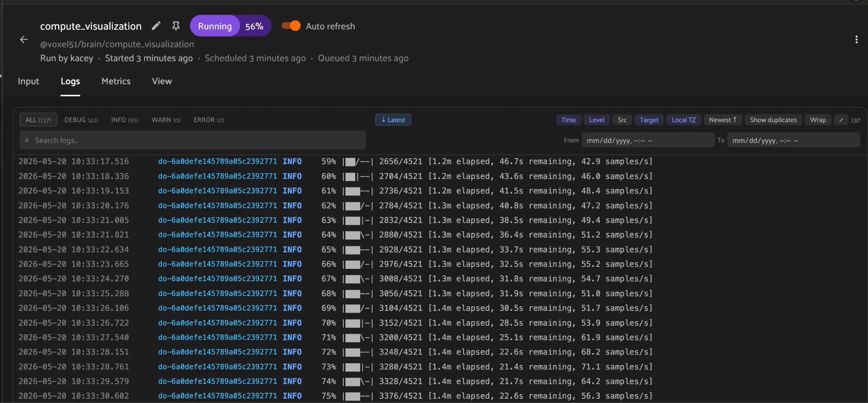Filter logs by WARN (0)

point(166,120)
